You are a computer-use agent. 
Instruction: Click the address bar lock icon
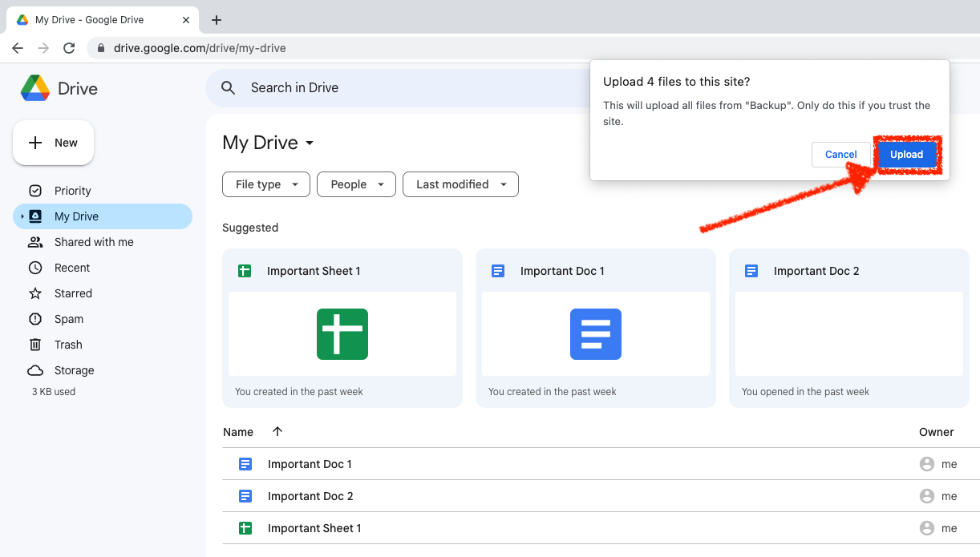[101, 48]
